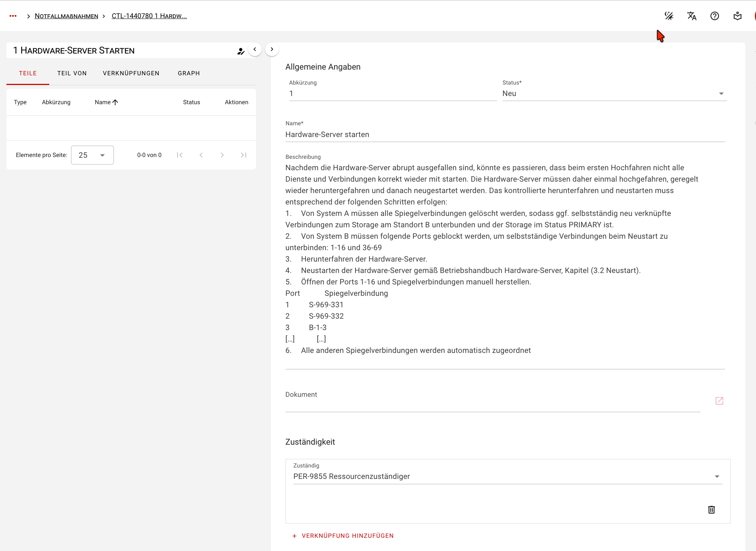This screenshot has height=551, width=756.
Task: Click the 'Zuständigkeit' section heading
Action: coord(310,442)
